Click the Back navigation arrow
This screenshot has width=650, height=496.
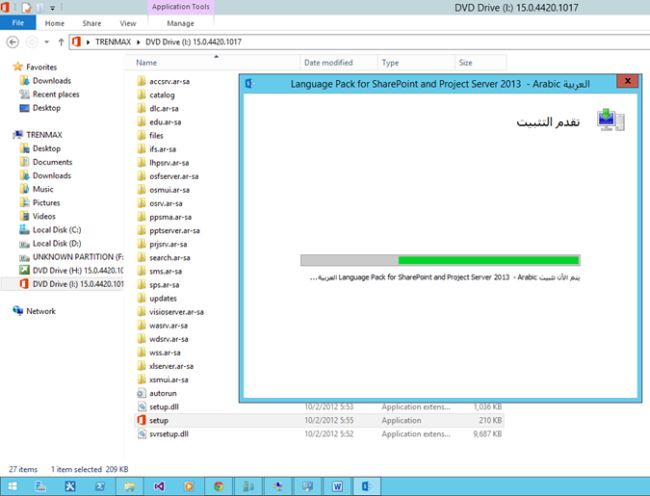tap(13, 42)
